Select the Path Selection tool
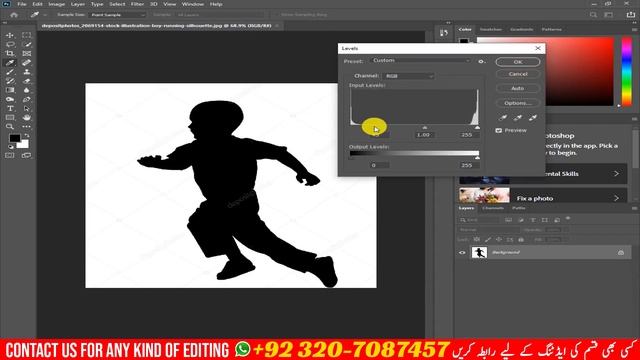640x360 pixels. coord(27,109)
